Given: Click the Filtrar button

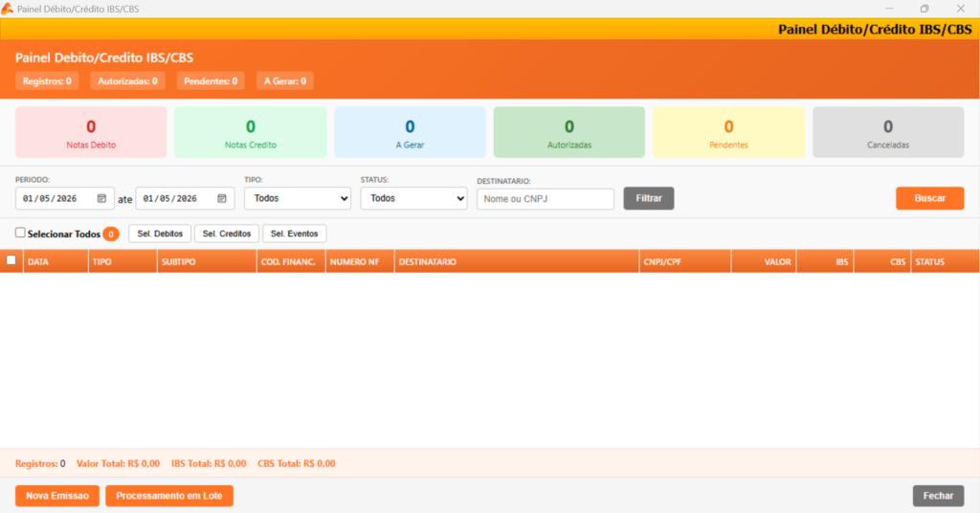Looking at the screenshot, I should tap(649, 199).
